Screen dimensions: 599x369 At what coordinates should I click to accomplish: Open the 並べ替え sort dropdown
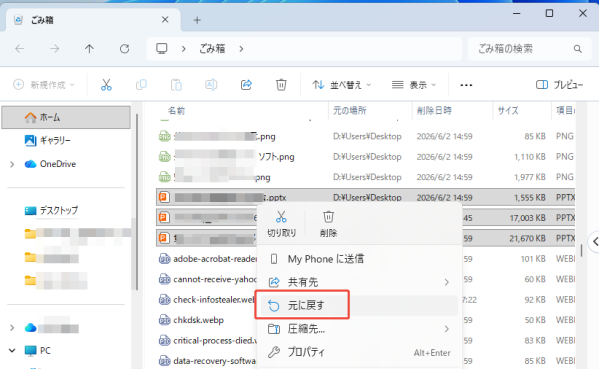[341, 85]
